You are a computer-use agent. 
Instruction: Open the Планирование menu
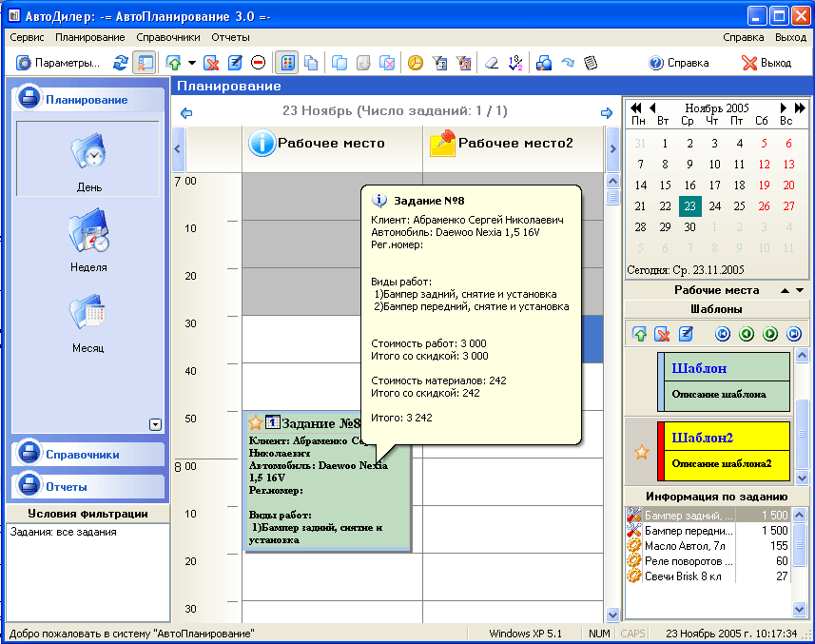click(x=89, y=37)
